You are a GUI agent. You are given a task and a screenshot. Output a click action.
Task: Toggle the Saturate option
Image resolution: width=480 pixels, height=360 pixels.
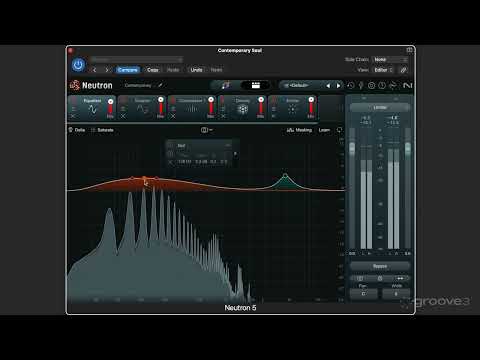click(x=102, y=130)
